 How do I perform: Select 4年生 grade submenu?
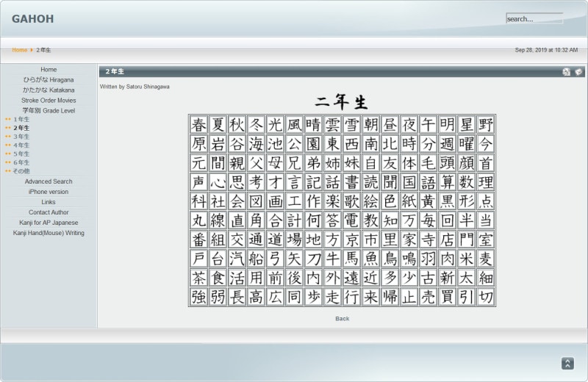21,145
